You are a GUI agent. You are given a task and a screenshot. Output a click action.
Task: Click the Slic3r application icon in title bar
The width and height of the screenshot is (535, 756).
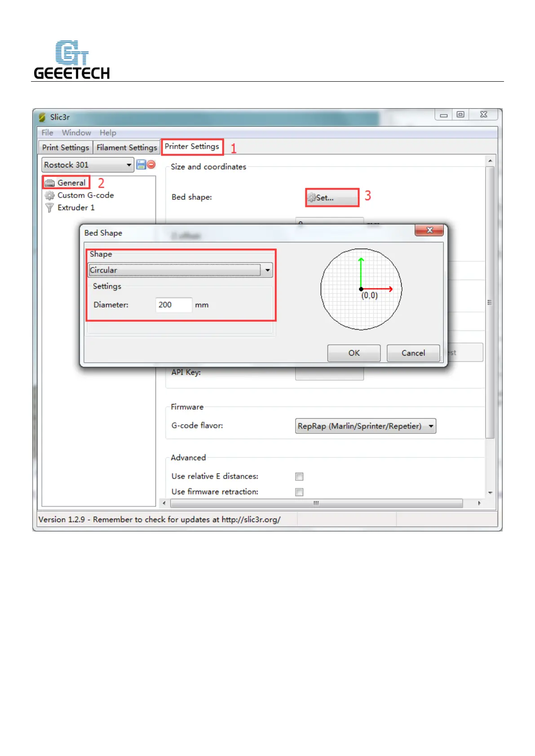click(42, 117)
